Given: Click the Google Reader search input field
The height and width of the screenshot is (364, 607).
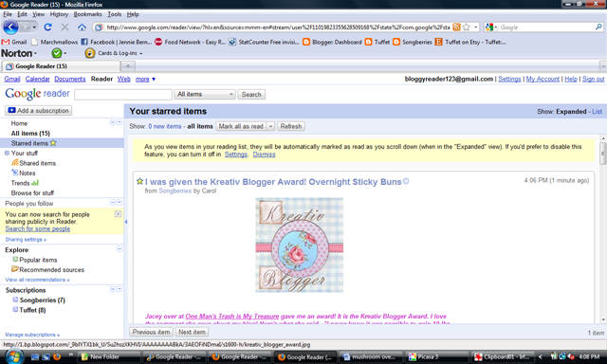Looking at the screenshot, I should 123,95.
